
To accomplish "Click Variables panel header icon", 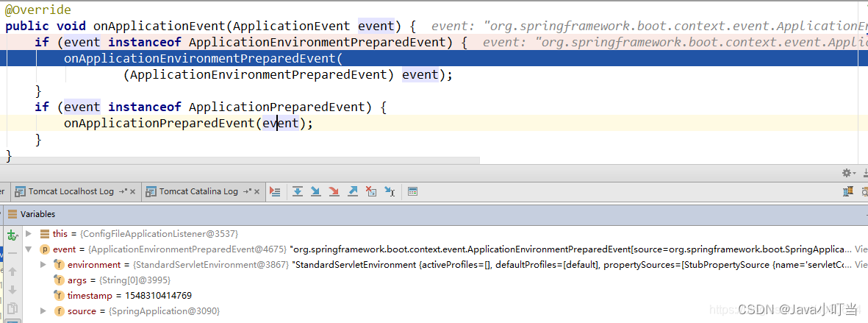I will [12, 214].
